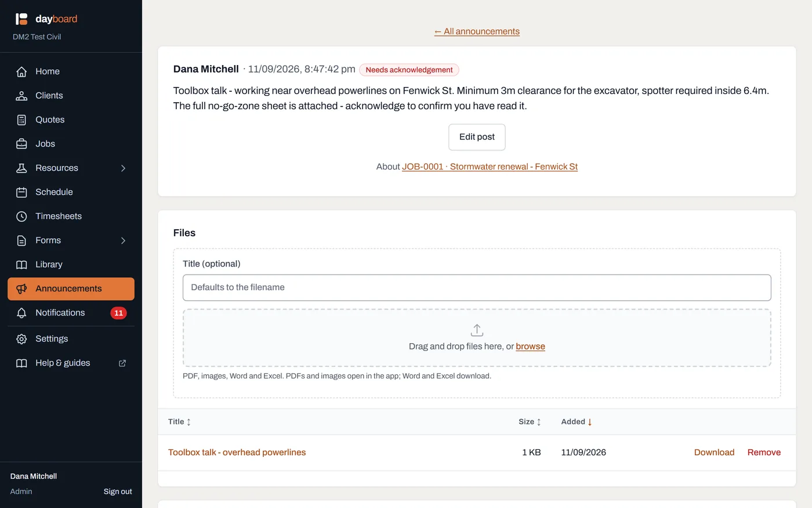This screenshot has height=508, width=812.
Task: Download the Toolbox talk file
Action: (x=714, y=452)
